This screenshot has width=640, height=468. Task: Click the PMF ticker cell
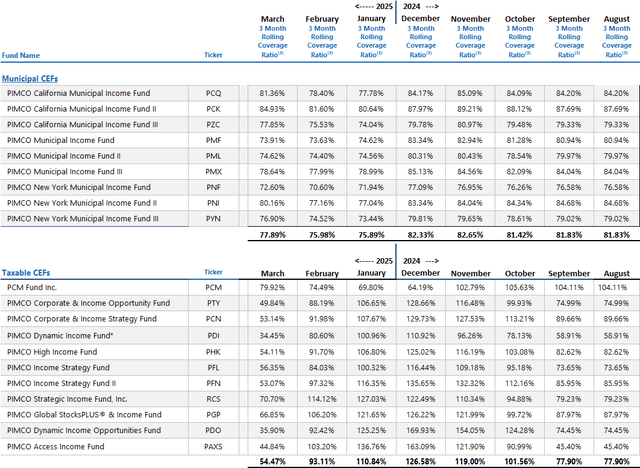tap(213, 140)
